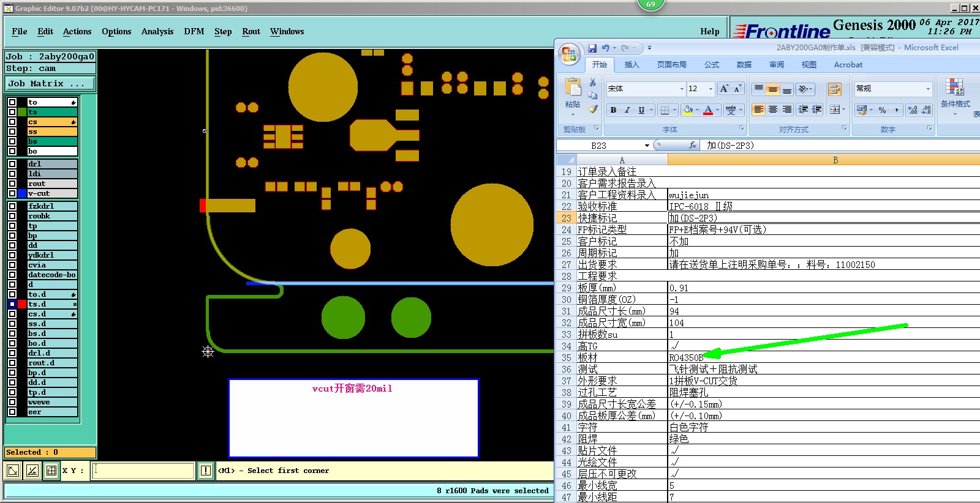Click the blue color swatch beside v-cut
The image size is (980, 503).
(x=22, y=193)
